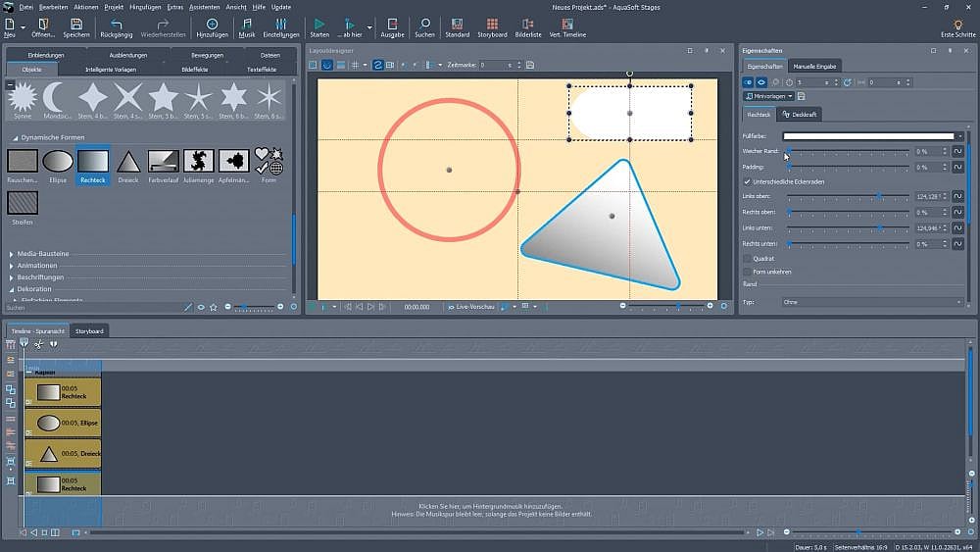Open Erste Schritte lightbulb help

coord(957,25)
